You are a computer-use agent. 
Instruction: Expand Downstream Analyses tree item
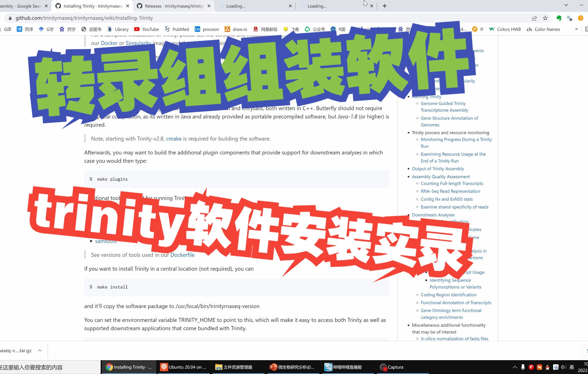(x=433, y=214)
